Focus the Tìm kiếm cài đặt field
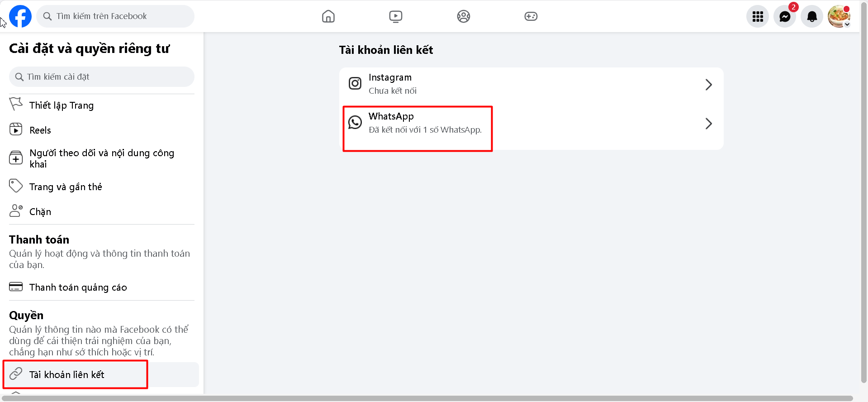 pos(102,77)
